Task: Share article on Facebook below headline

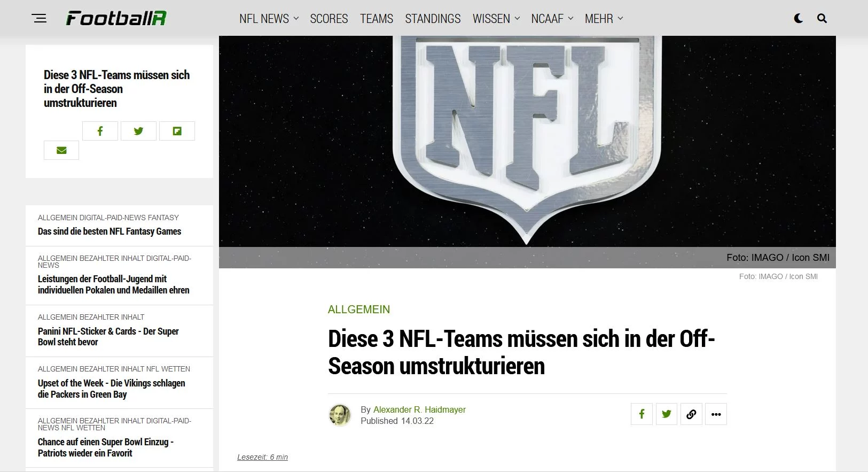Action: [642, 414]
